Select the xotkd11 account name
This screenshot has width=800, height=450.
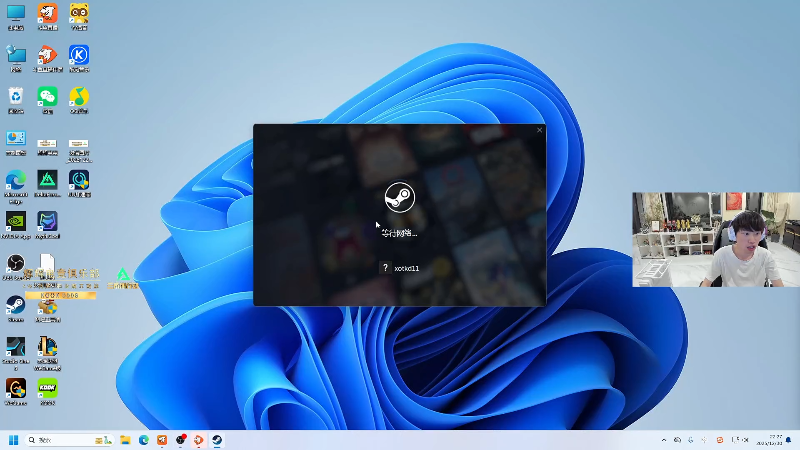(407, 268)
